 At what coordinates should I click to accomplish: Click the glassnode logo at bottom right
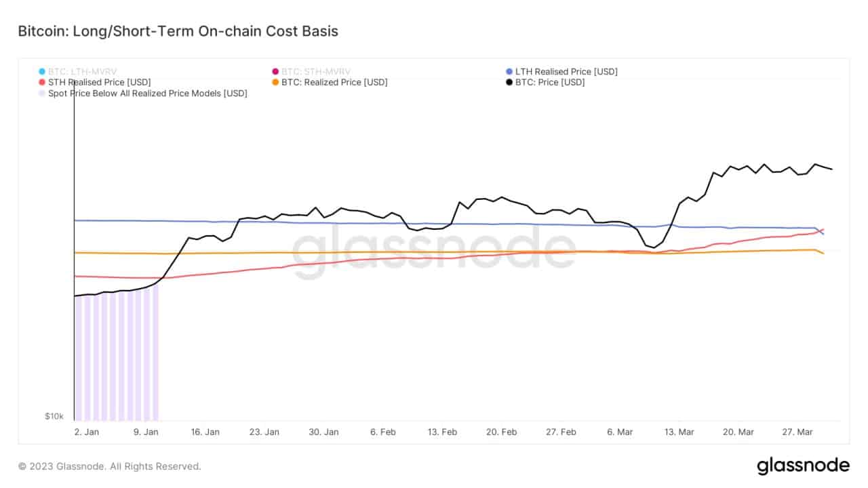coord(803,466)
